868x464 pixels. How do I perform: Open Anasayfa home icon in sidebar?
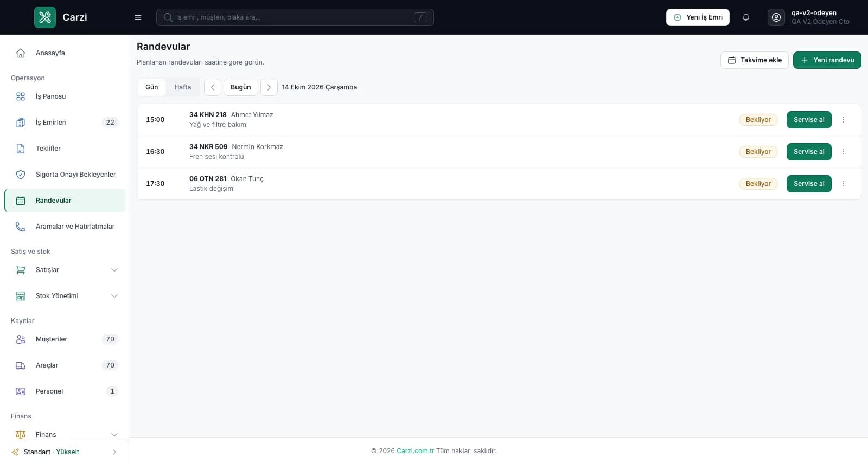pos(21,53)
